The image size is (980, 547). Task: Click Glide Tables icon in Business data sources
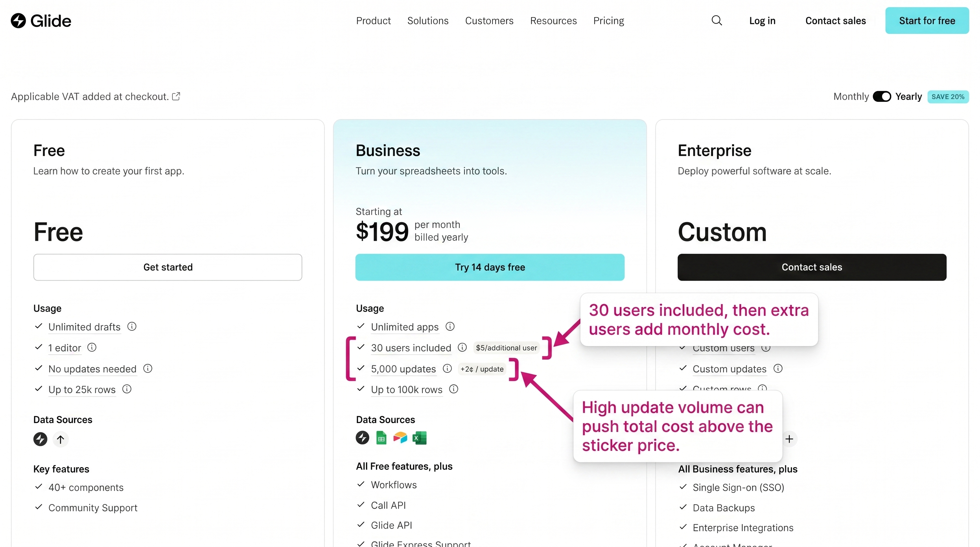[363, 437]
